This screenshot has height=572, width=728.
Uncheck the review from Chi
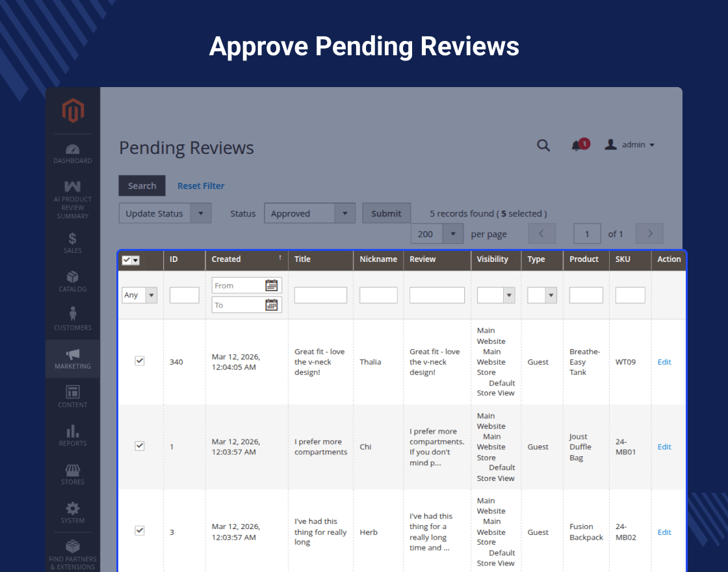(x=140, y=446)
